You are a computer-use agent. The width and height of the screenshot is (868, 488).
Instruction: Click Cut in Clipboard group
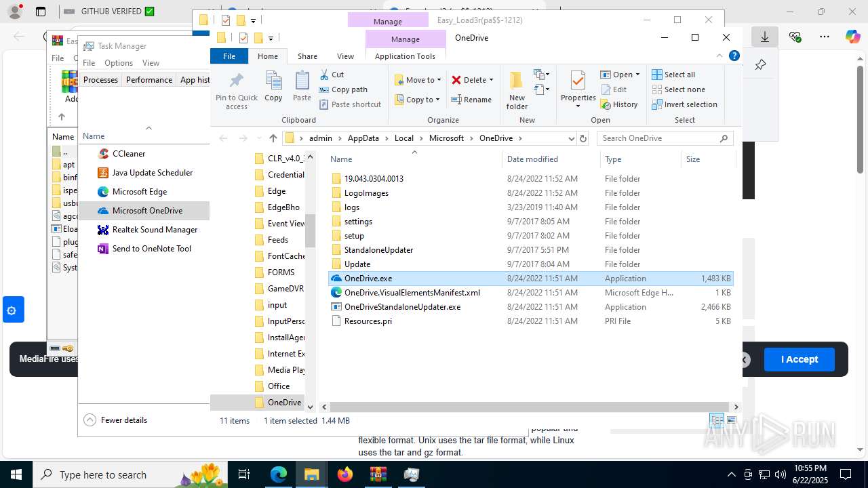(x=332, y=75)
